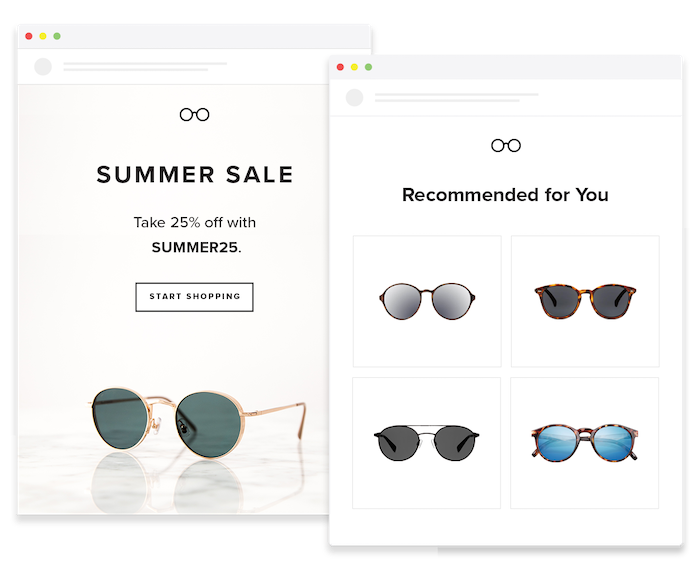This screenshot has width=700, height=568.
Task: Click the gold round sunglasses hero image
Action: (x=196, y=422)
